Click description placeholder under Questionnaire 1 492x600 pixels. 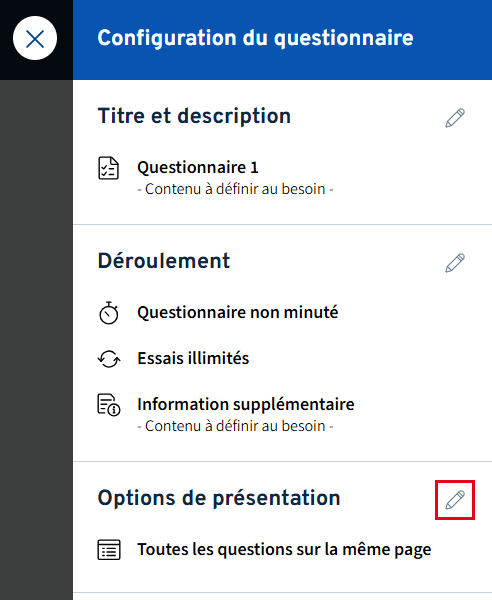pyautogui.click(x=235, y=189)
